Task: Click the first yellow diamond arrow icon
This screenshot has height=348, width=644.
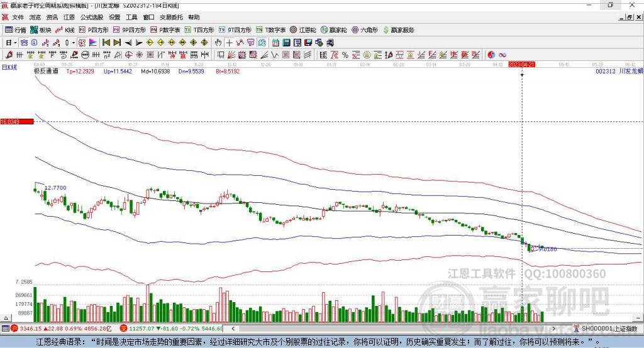Action: pos(150,43)
